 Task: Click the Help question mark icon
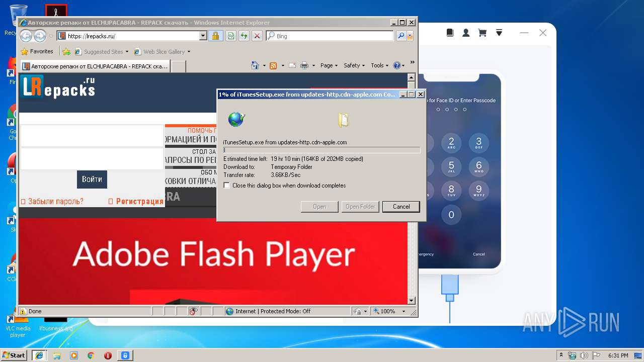396,65
